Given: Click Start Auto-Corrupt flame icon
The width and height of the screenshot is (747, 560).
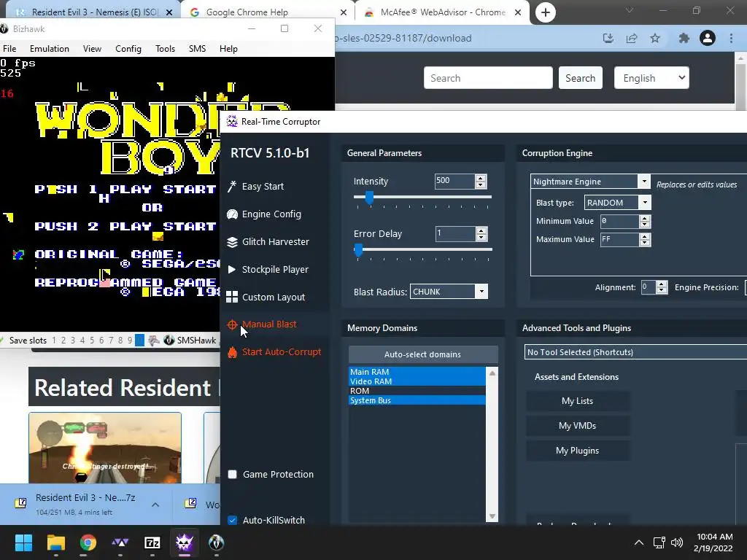Looking at the screenshot, I should [x=232, y=352].
